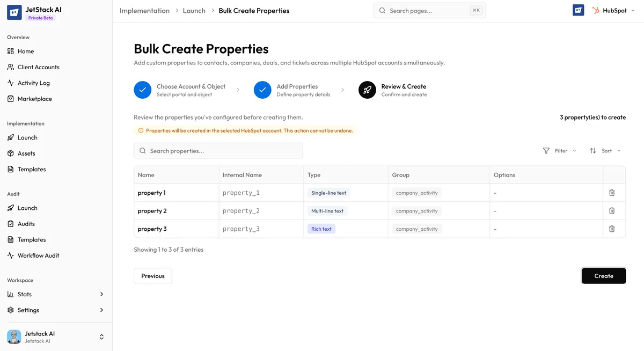
Task: Open the Sort dropdown
Action: pos(605,151)
